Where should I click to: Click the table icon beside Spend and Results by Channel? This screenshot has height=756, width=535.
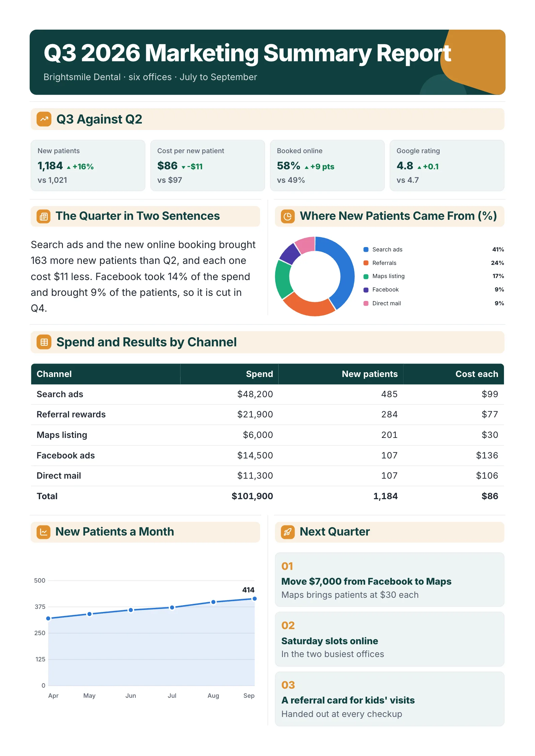click(x=44, y=342)
